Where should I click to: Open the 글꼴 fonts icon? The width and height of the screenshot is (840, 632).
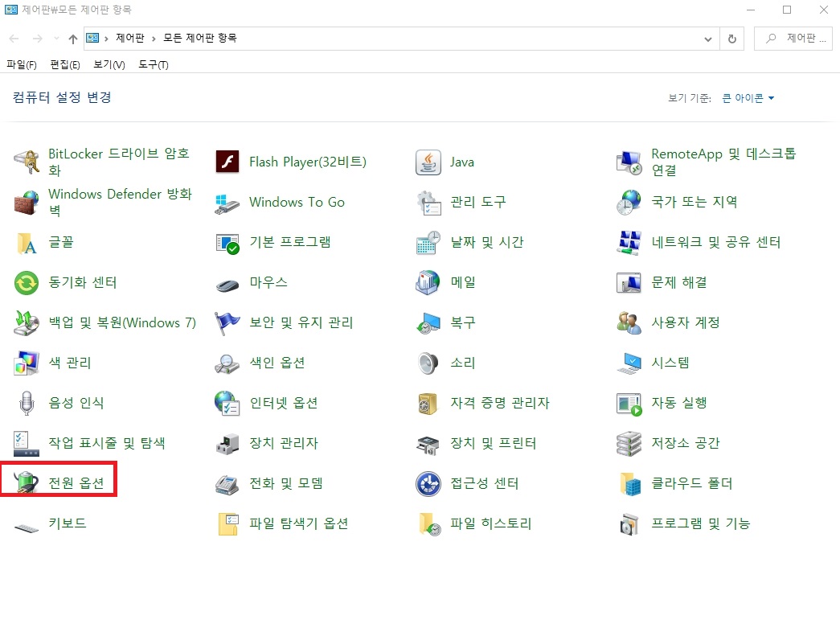(27, 242)
